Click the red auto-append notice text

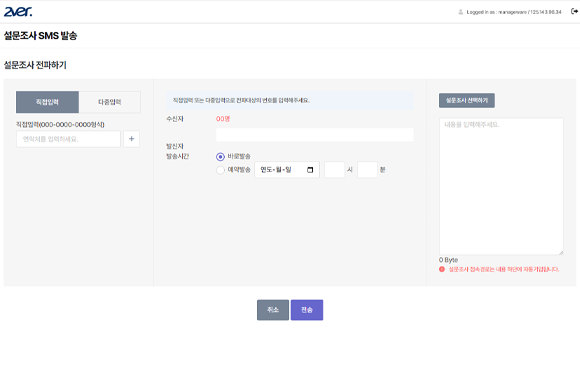504,269
